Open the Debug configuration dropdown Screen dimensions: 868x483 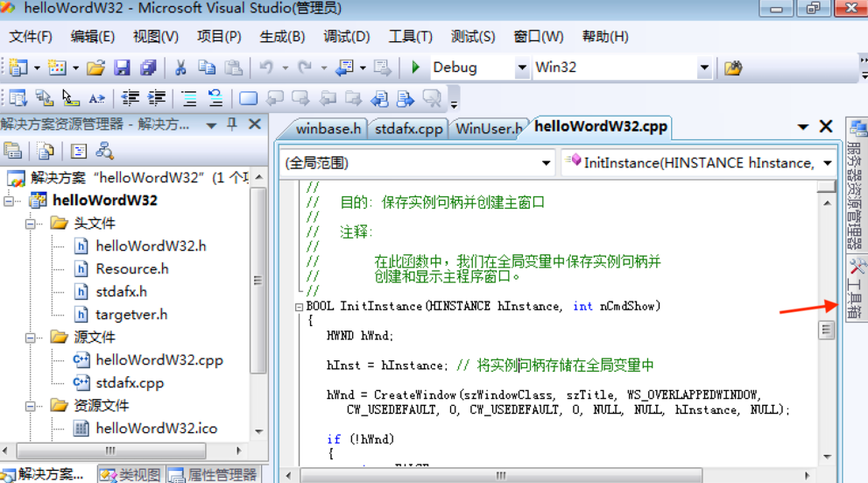(521, 67)
